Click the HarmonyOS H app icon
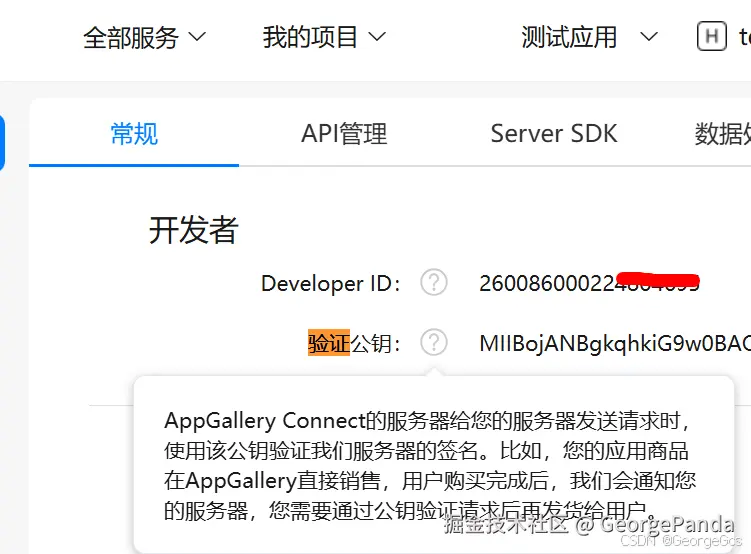751x554 pixels. pyautogui.click(x=712, y=36)
